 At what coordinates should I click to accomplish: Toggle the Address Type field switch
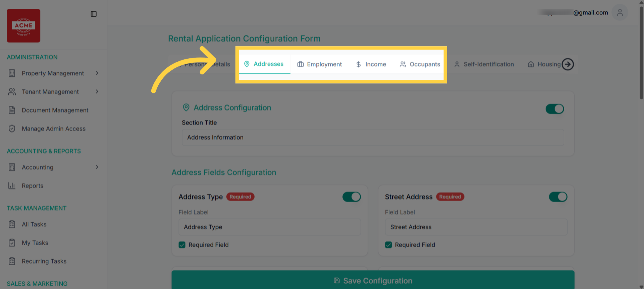tap(352, 197)
